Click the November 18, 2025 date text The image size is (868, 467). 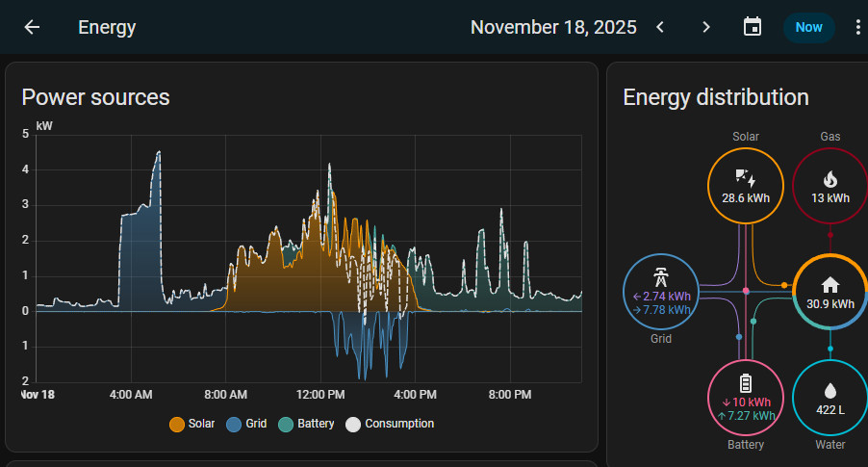pyautogui.click(x=553, y=27)
